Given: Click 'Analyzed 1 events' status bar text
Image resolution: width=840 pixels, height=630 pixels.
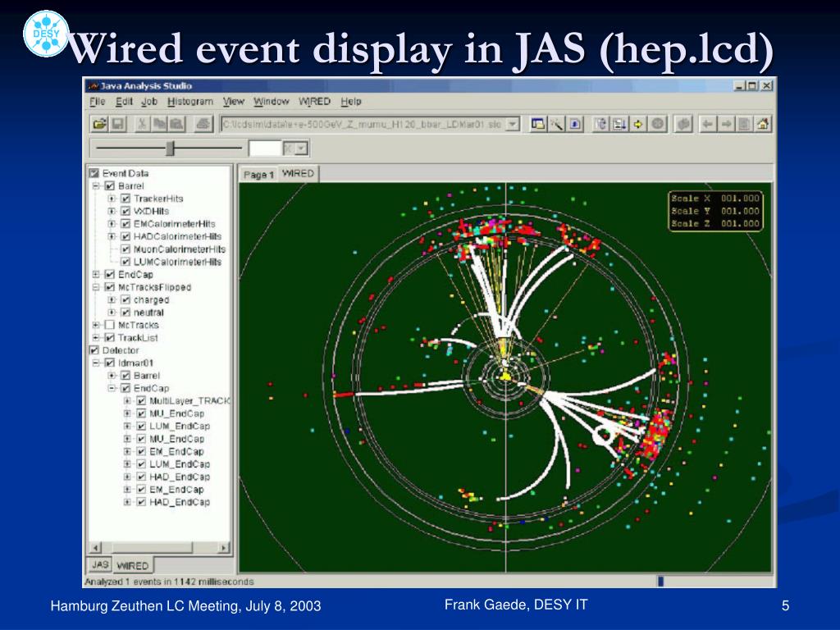Looking at the screenshot, I should coord(169,582).
